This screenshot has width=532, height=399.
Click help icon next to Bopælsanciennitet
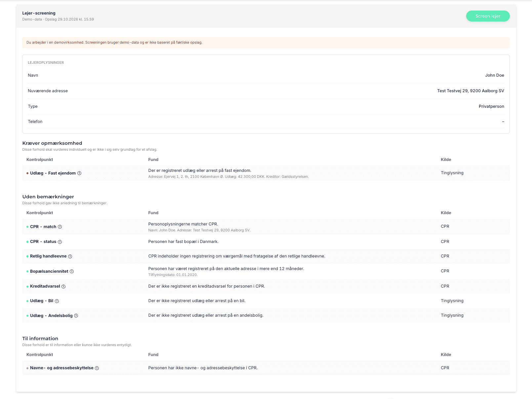coord(72,271)
